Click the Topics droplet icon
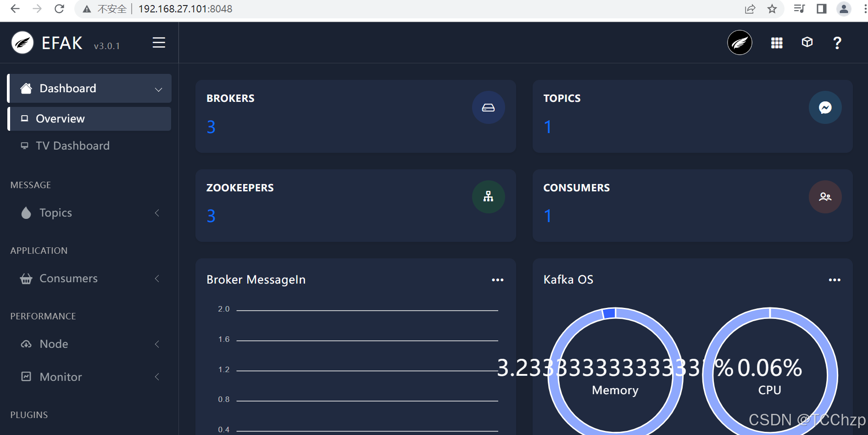 [26, 213]
